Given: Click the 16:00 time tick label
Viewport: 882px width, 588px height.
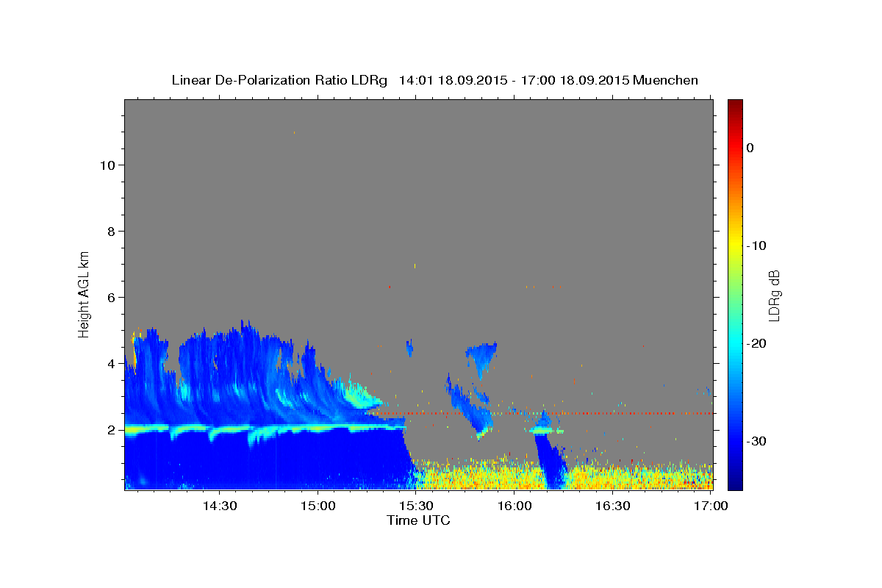Looking at the screenshot, I should [514, 506].
